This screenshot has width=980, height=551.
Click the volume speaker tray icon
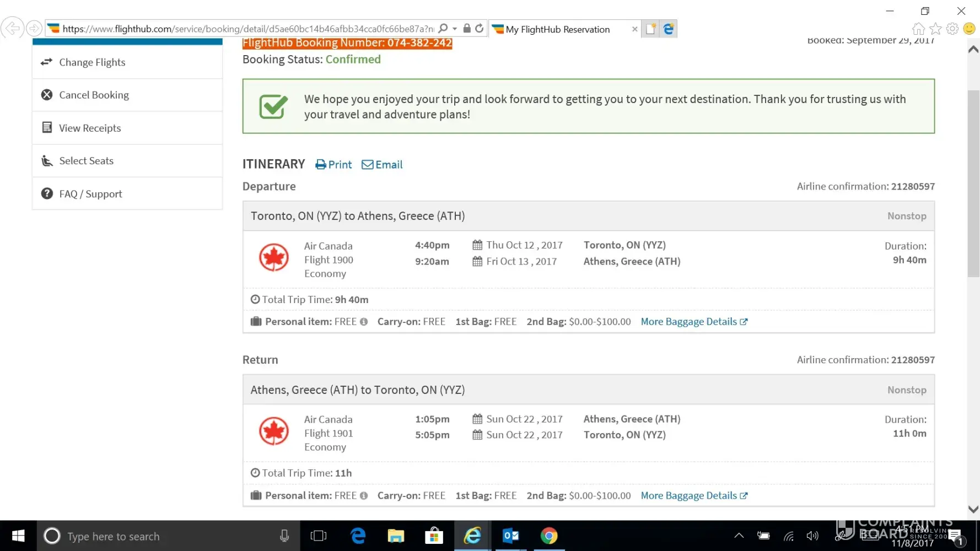[x=812, y=536]
